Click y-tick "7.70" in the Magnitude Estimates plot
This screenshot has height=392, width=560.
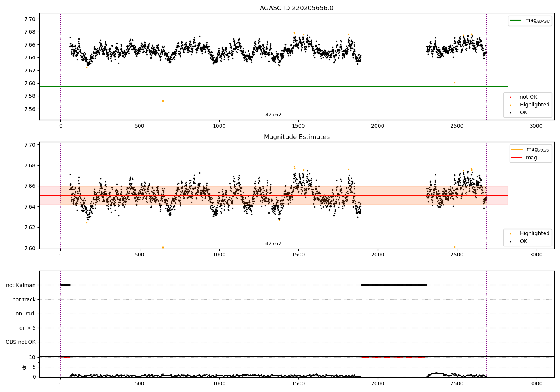pyautogui.click(x=29, y=145)
